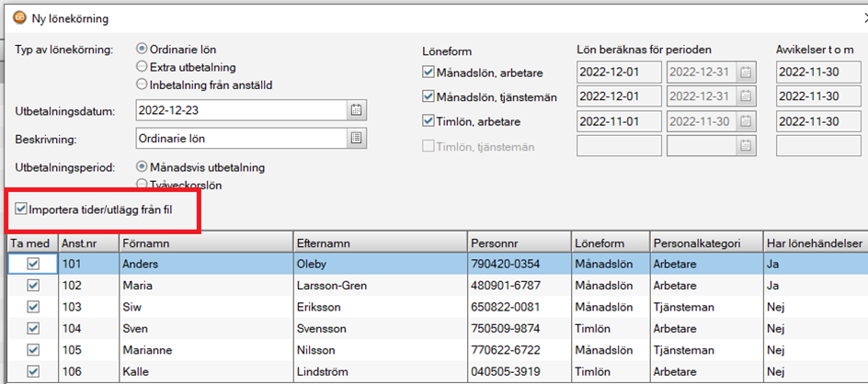Sort by Personnr column header
The height and width of the screenshot is (384, 868).
click(517, 243)
